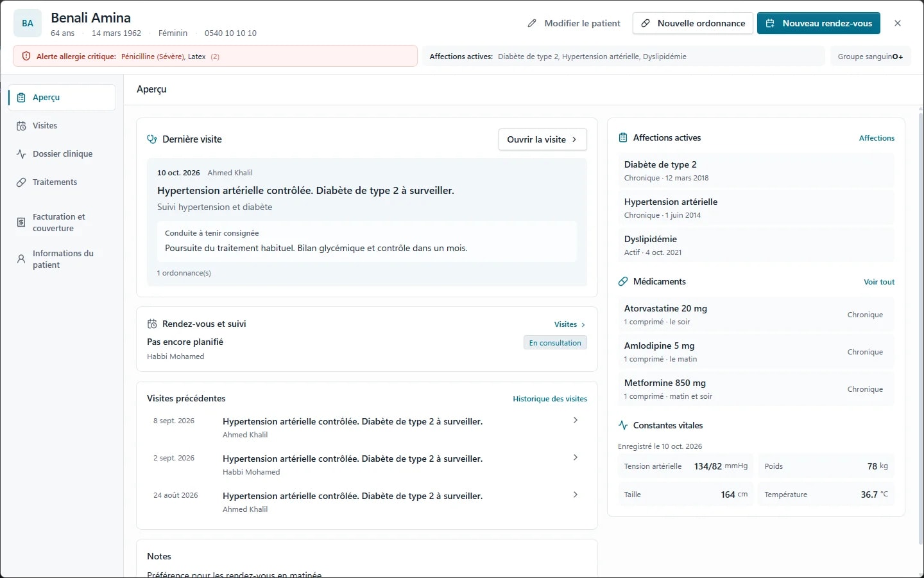
Task: Select the Atorvastatine 20 mg medication row
Action: coord(756,315)
